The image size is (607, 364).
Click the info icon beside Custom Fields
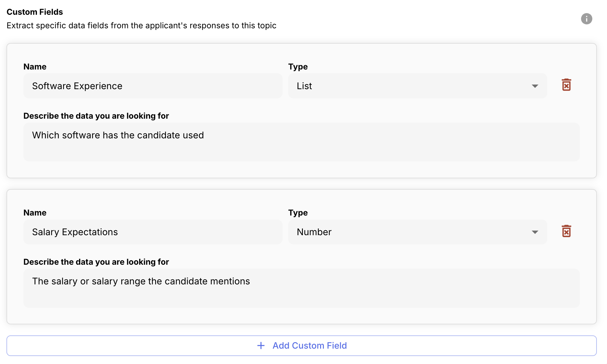586,19
